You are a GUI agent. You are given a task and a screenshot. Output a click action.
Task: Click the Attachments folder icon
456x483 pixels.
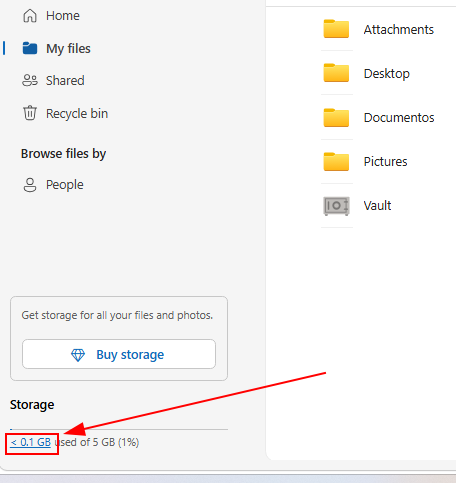(336, 29)
